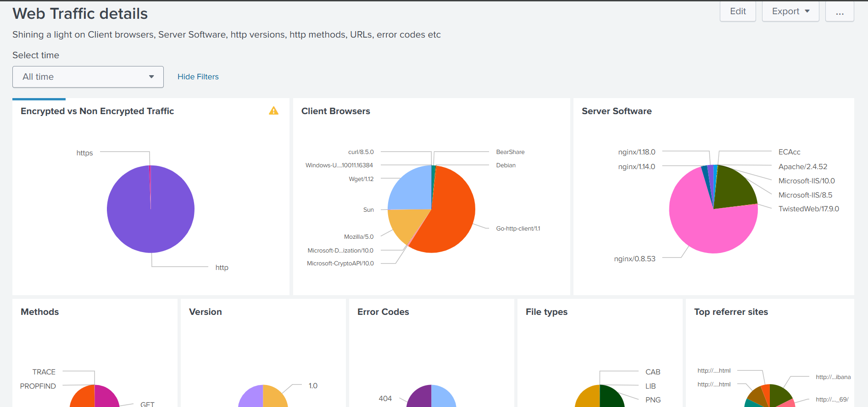Click the Mozilla/5.0 label
The image size is (868, 407).
click(x=359, y=237)
